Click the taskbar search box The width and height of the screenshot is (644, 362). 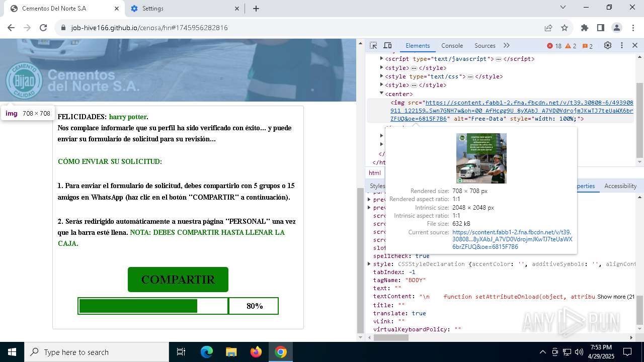(x=96, y=352)
